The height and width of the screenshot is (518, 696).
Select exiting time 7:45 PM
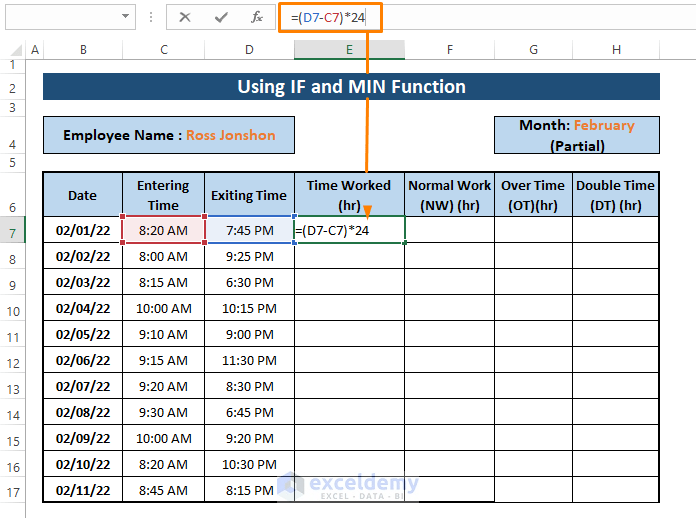[249, 230]
